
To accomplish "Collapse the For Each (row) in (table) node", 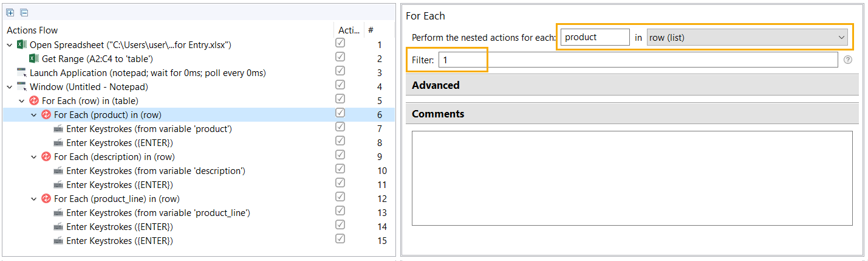I will [x=22, y=101].
